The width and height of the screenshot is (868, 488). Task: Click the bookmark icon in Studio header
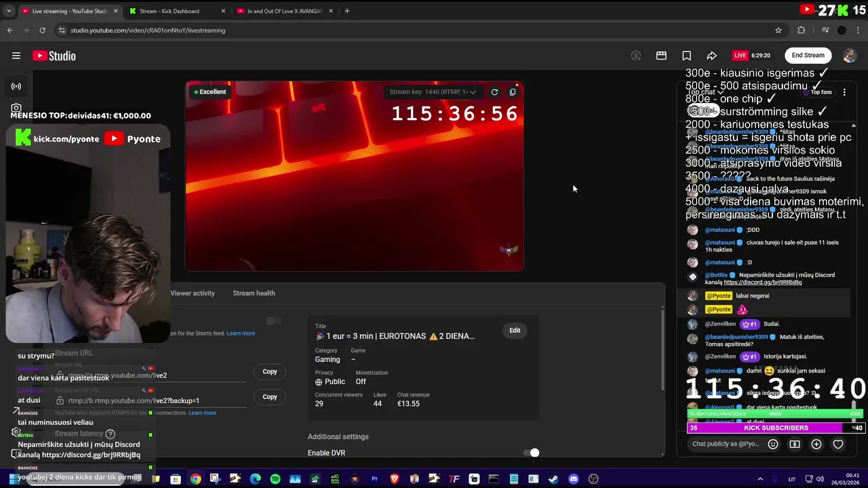pyautogui.click(x=686, y=56)
